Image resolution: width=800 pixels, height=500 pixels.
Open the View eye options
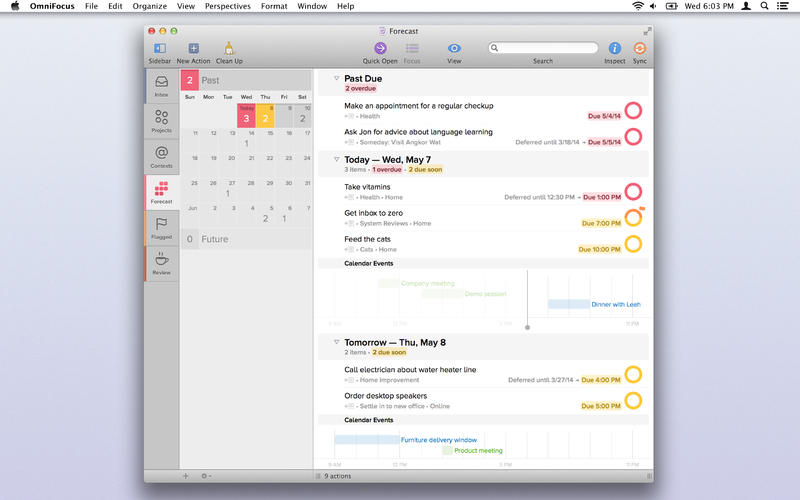(454, 48)
